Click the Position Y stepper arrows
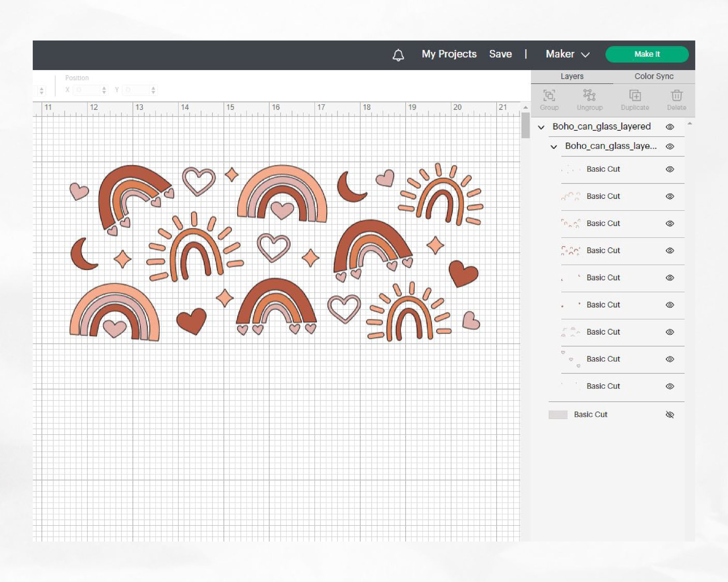 [x=153, y=90]
